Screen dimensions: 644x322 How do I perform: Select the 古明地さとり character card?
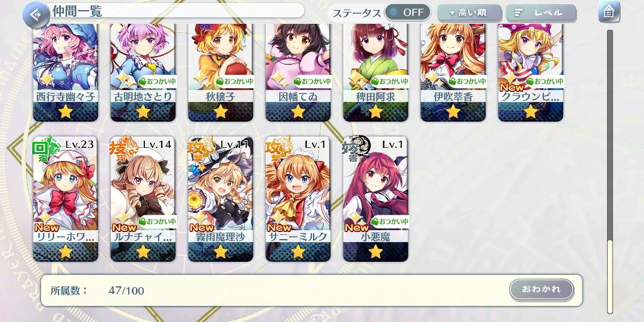click(x=143, y=72)
